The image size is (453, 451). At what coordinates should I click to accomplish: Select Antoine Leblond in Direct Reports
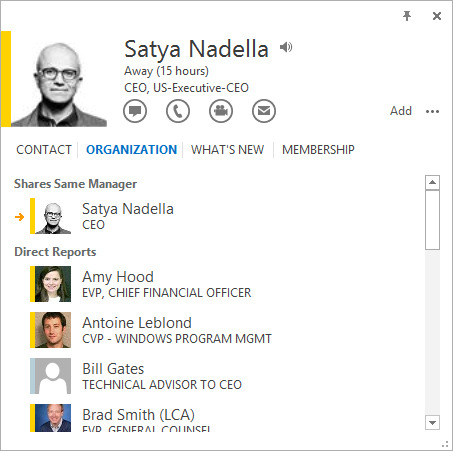(213, 330)
